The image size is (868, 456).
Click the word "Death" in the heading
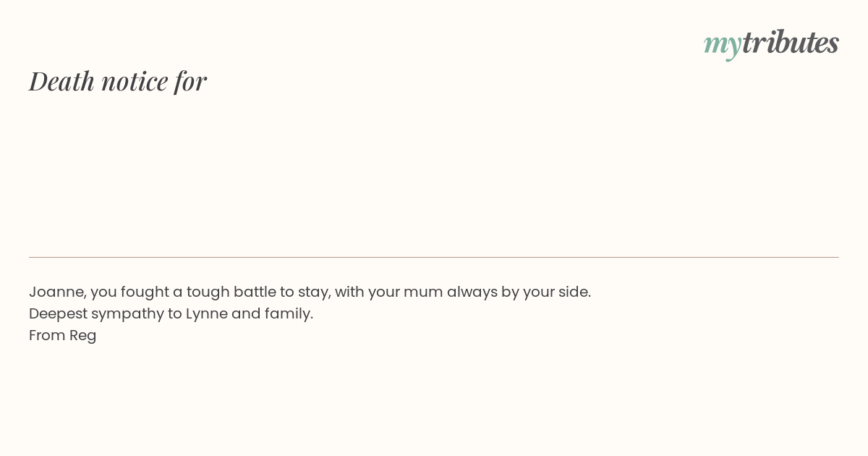click(62, 81)
